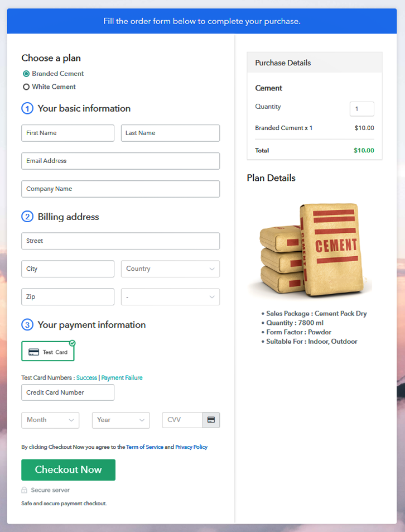This screenshot has width=405, height=532.
Task: Open the expiry Month dropdown
Action: point(50,420)
